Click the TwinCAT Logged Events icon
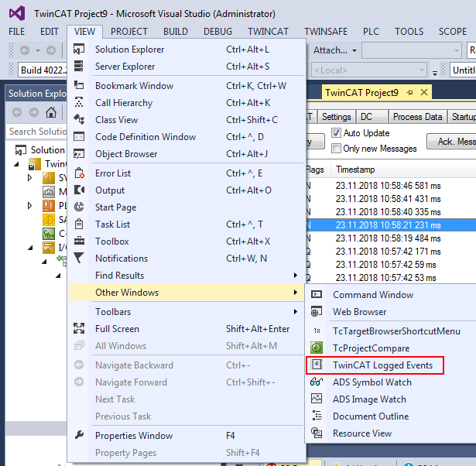The width and height of the screenshot is (476, 466). point(317,365)
